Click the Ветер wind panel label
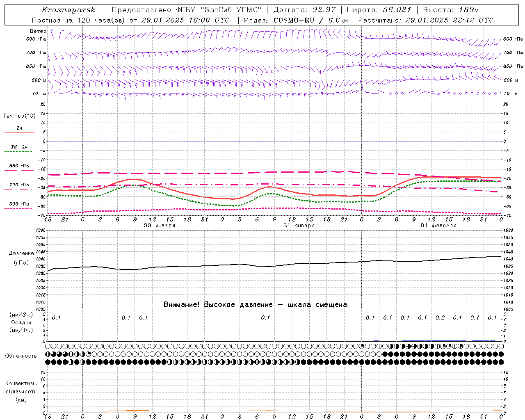Image resolution: width=525 pixels, height=420 pixels. [38, 31]
